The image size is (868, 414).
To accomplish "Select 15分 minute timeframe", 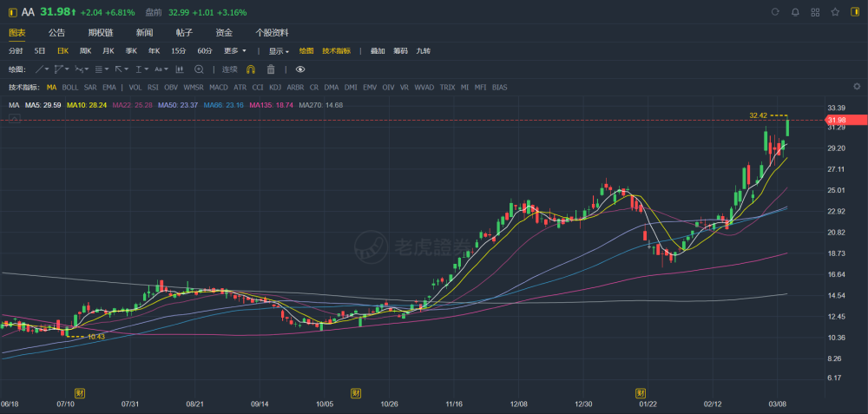I will click(178, 51).
